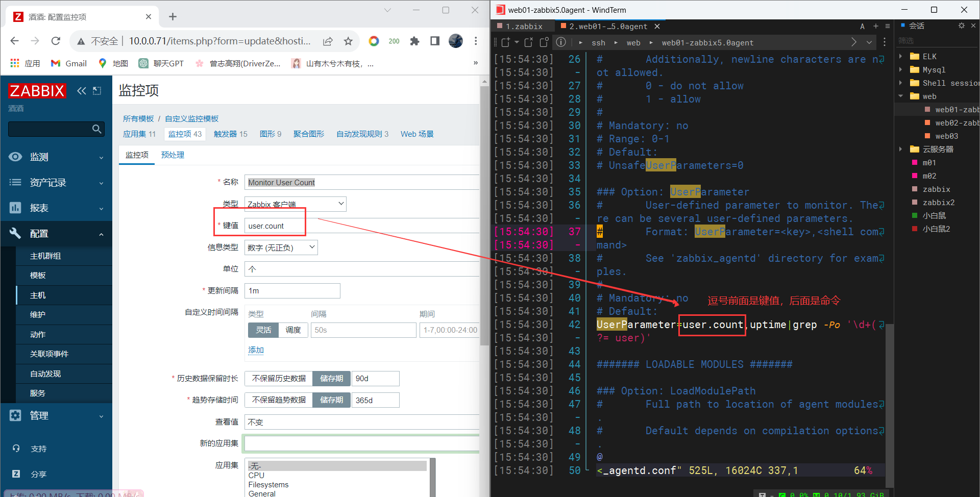The width and height of the screenshot is (980, 497).
Task: Select 灵活 flexible interval toggle
Action: click(x=263, y=330)
